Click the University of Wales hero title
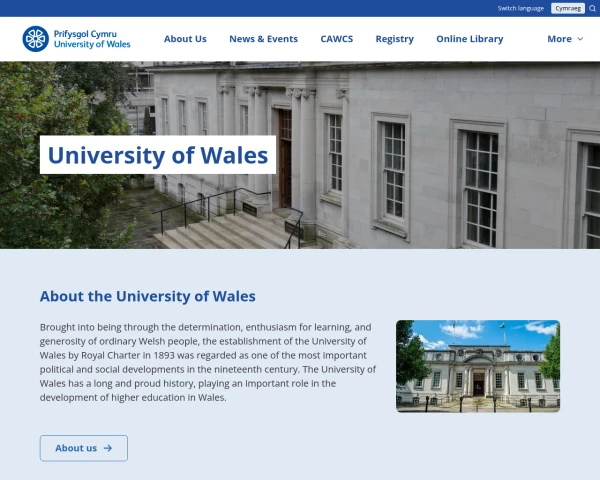Viewport: 600px width, 480px height. [158, 155]
